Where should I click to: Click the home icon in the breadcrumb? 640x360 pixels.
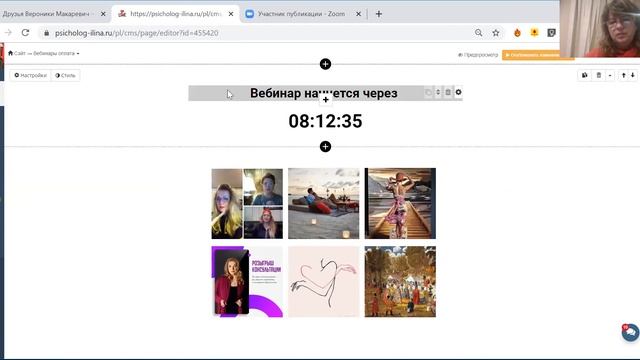click(11, 53)
